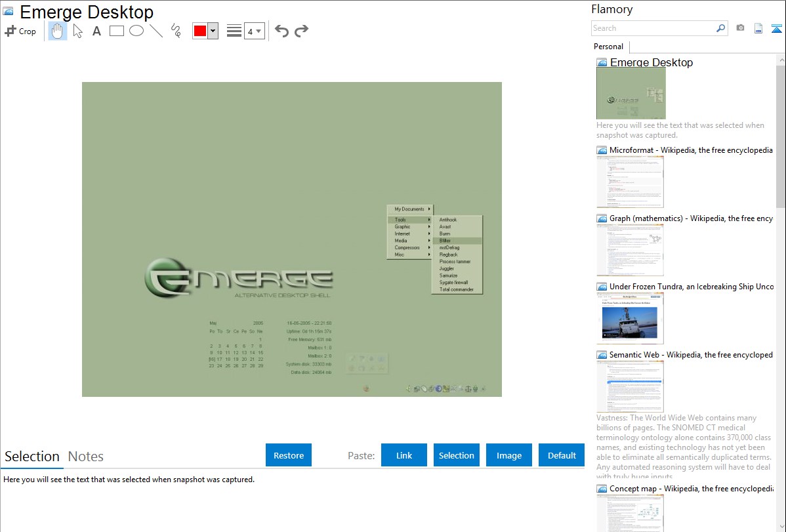
Task: Click Total commander in the submenu
Action: click(x=457, y=289)
